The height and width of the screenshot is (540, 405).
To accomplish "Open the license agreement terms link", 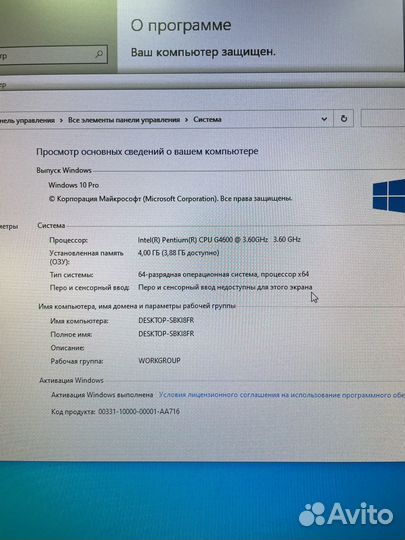I will (x=281, y=395).
